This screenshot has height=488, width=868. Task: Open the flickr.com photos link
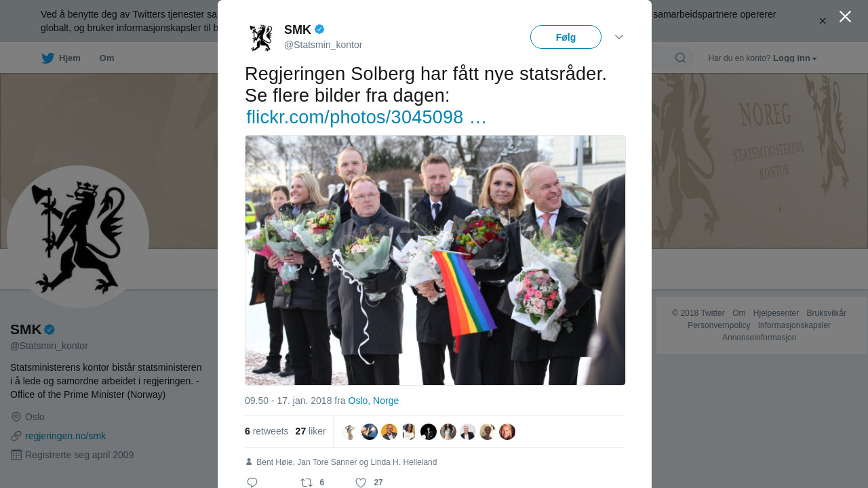366,117
